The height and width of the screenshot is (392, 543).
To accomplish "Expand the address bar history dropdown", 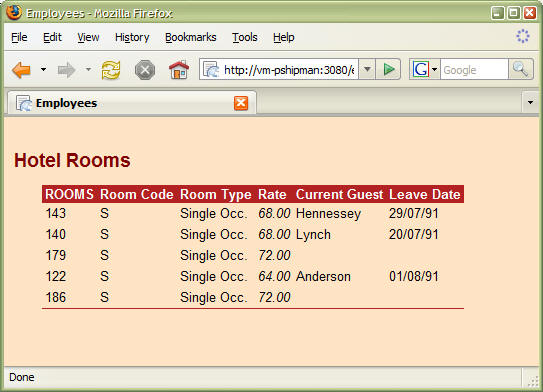I will coord(367,70).
